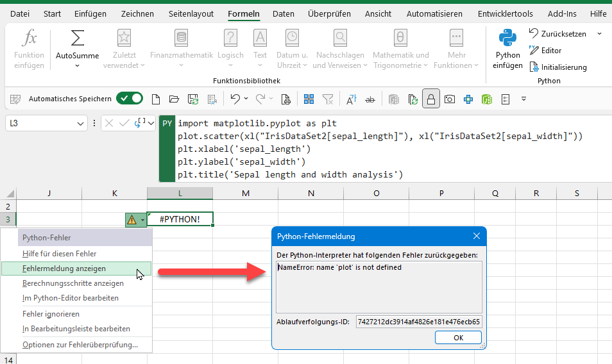Click OK in Python-Fehlermeldung dialog
Screen dimensions: 612x364
[x=458, y=337]
